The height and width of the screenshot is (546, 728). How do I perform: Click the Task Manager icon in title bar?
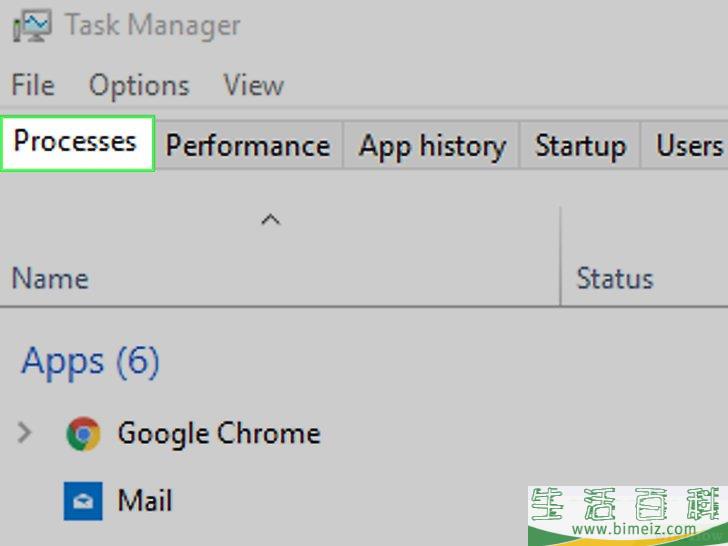tap(32, 26)
